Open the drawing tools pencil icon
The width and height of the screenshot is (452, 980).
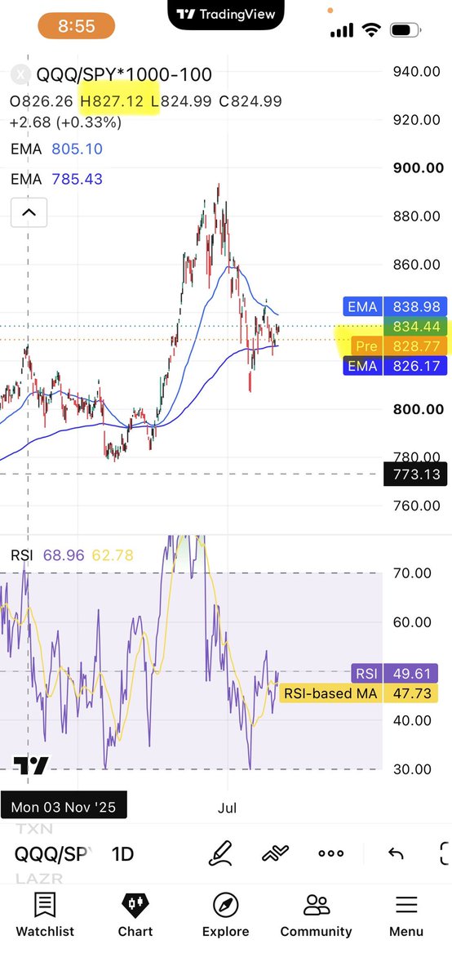pos(220,853)
